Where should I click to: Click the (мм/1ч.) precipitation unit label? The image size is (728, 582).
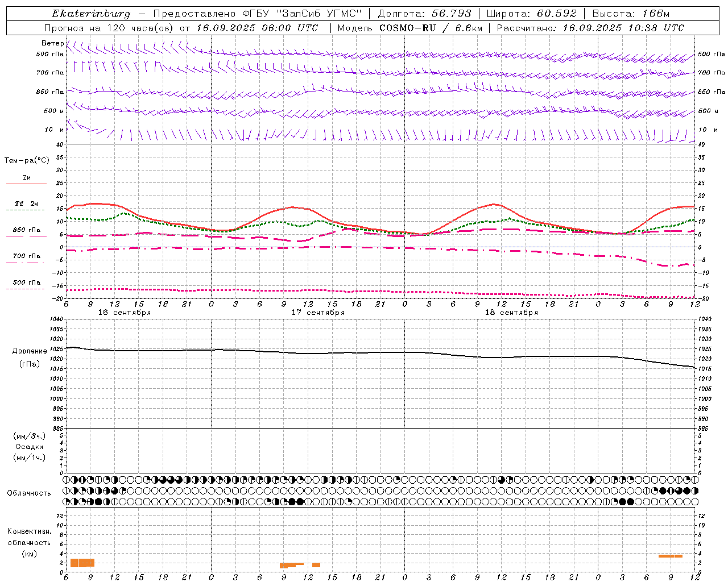(30, 458)
